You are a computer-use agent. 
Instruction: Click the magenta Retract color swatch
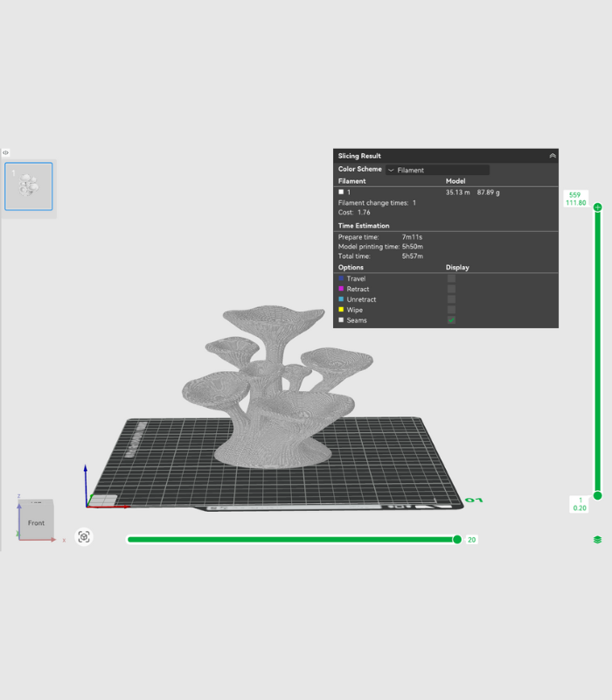pyautogui.click(x=341, y=289)
